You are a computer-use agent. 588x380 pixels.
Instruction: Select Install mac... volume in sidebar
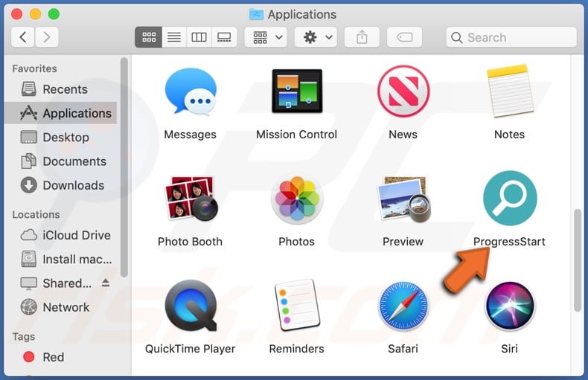(61, 259)
